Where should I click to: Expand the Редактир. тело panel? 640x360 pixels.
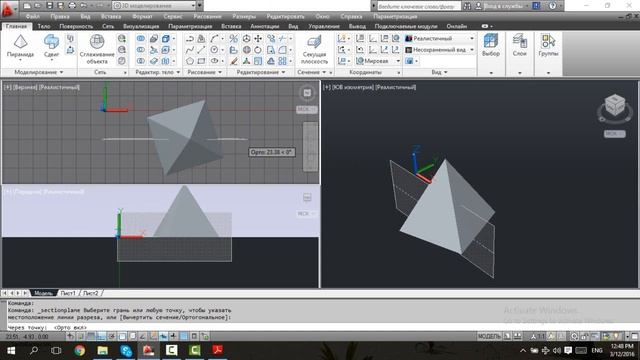pyautogui.click(x=158, y=72)
